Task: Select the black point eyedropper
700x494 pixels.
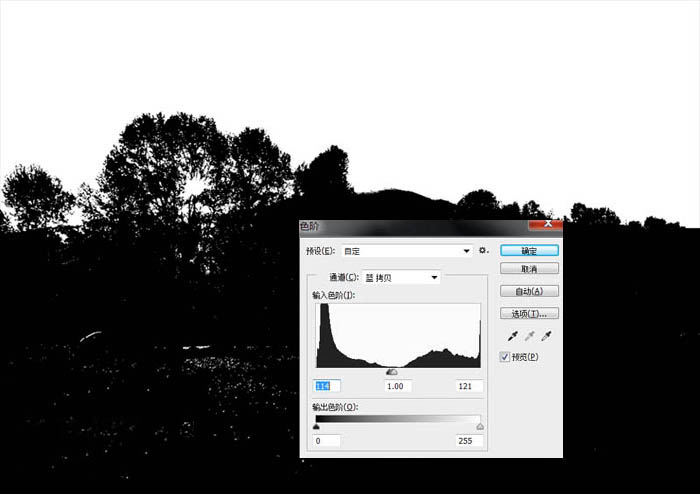Action: click(512, 336)
